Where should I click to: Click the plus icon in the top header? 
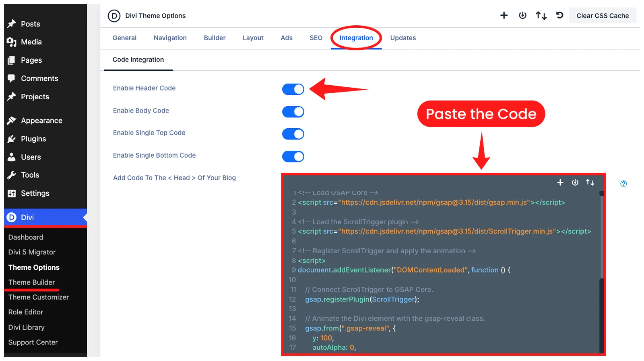(x=504, y=15)
